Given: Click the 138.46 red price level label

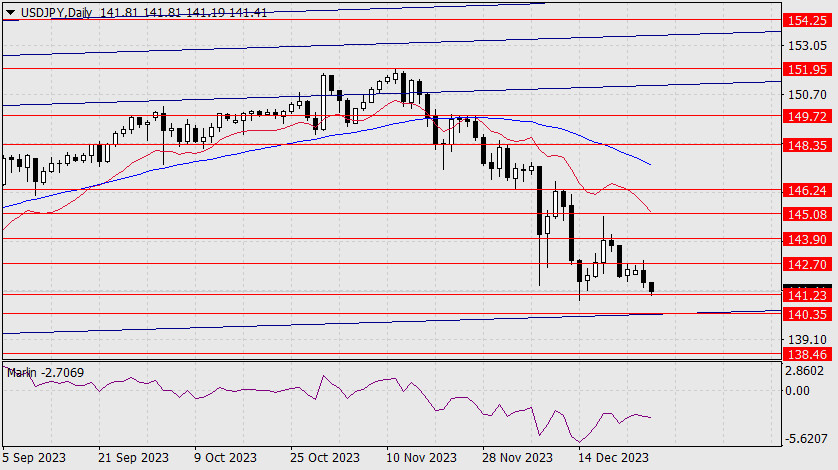Looking at the screenshot, I should pyautogui.click(x=807, y=354).
